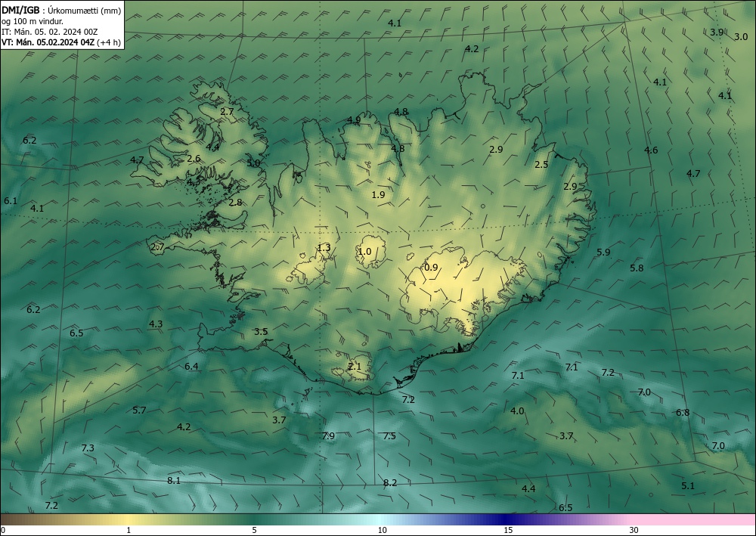
Task: Click the "1.3" precipitation value
Action: point(324,248)
